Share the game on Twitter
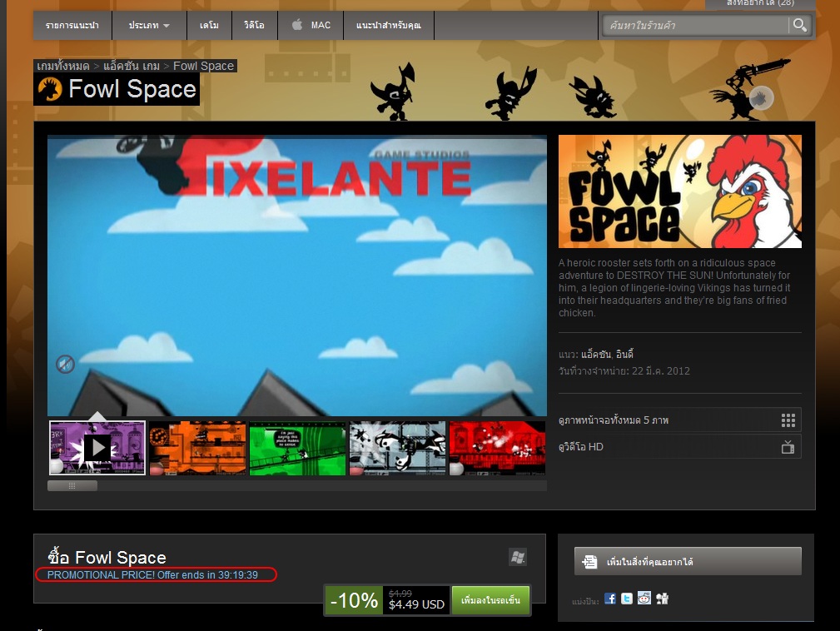Screen dimensions: 840x631 [627, 599]
